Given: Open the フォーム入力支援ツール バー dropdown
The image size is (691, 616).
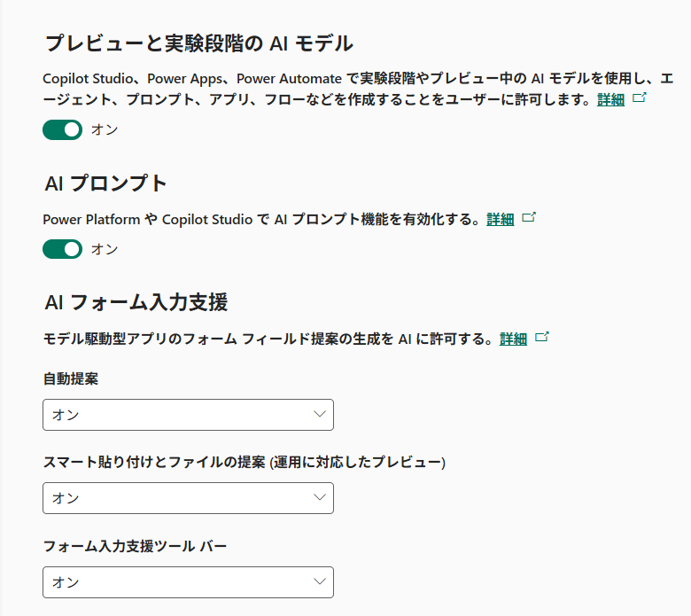Looking at the screenshot, I should (188, 581).
